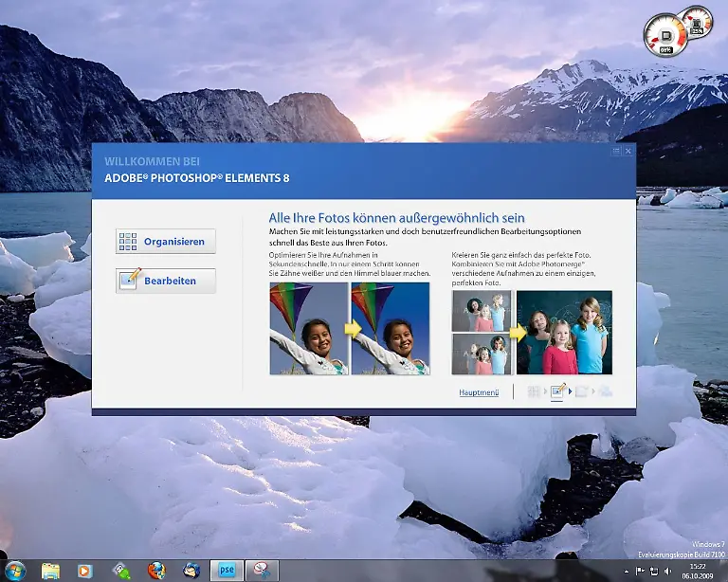The height and width of the screenshot is (582, 728).
Task: Launch Windows Media Player from taskbar
Action: [x=85, y=570]
